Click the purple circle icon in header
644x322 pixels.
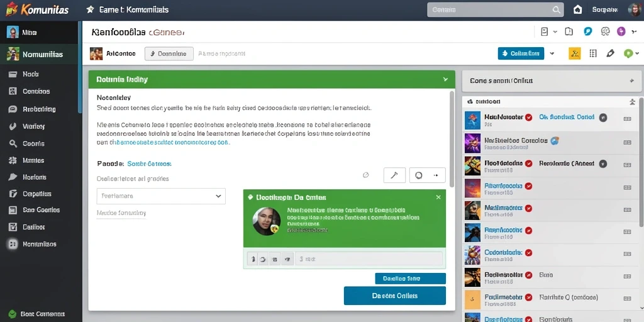coord(621,31)
